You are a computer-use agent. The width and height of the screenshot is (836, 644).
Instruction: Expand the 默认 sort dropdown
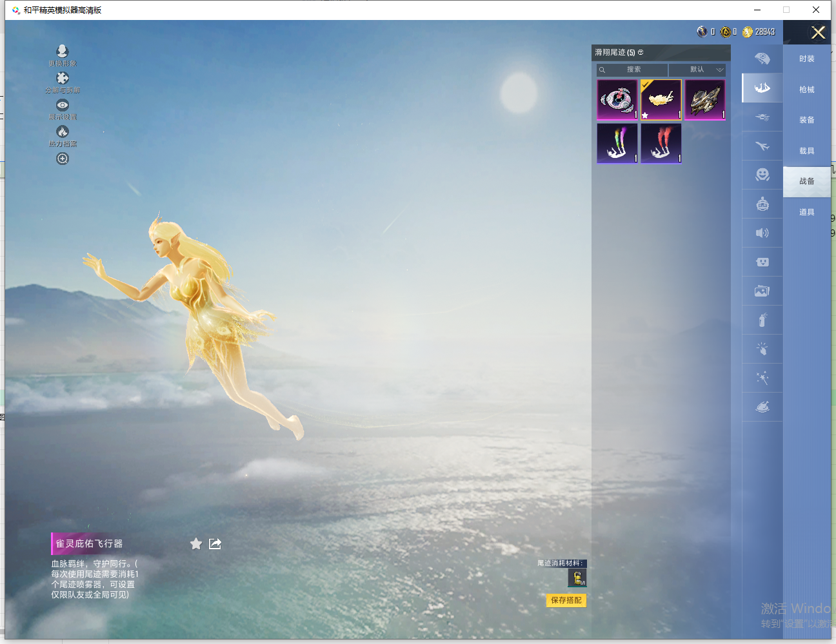pyautogui.click(x=697, y=70)
